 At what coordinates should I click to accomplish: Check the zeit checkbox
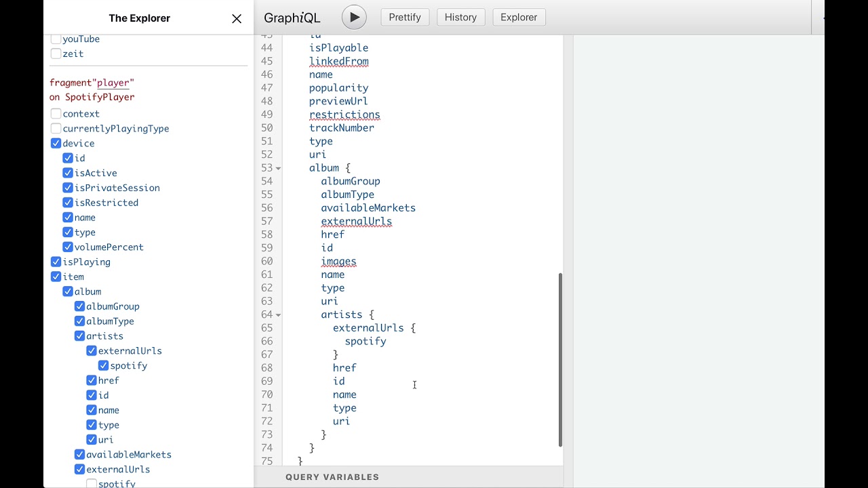(56, 54)
